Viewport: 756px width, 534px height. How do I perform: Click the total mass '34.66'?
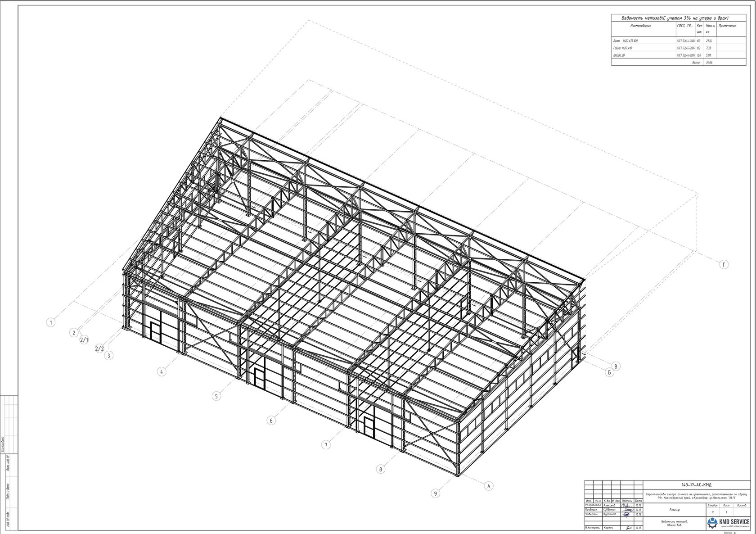(x=709, y=63)
